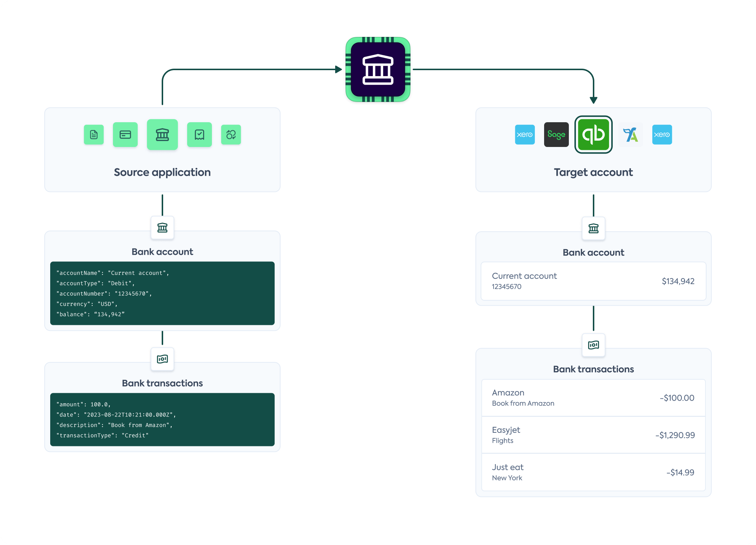Click the banknote icon above left Bank transactions panel
Image resolution: width=756 pixels, height=545 pixels.
pos(162,359)
